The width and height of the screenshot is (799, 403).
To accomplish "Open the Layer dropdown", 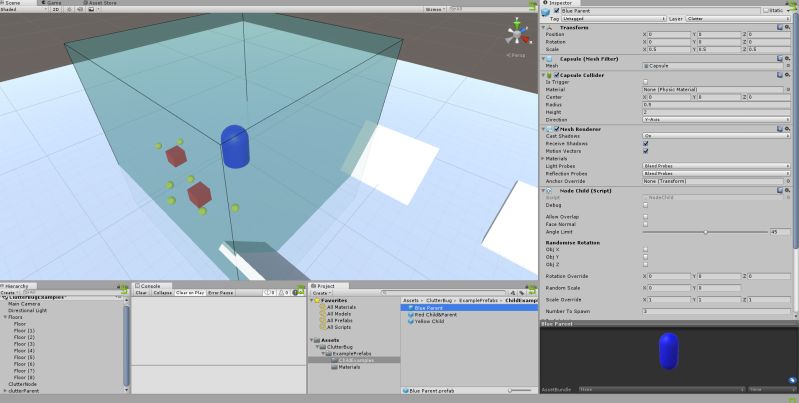I will [x=738, y=19].
